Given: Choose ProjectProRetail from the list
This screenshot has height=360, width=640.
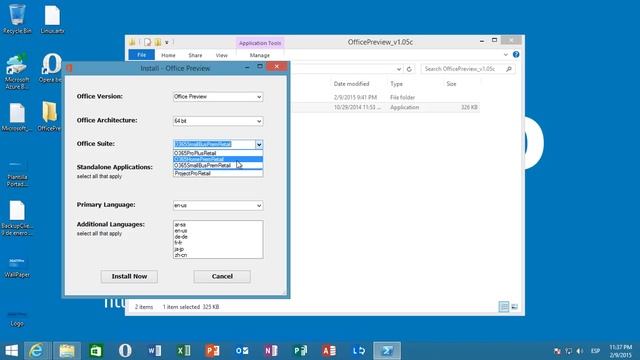Looking at the screenshot, I should pyautogui.click(x=218, y=173).
